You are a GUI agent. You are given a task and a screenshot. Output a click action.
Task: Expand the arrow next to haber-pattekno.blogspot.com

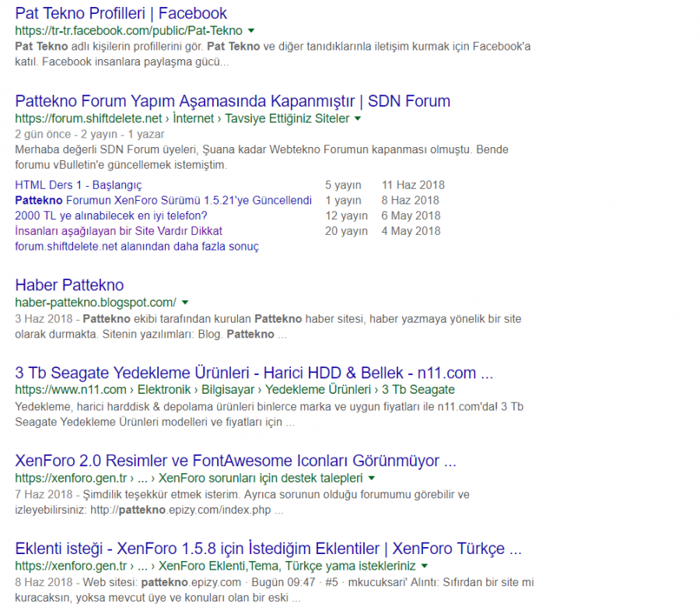(x=185, y=303)
